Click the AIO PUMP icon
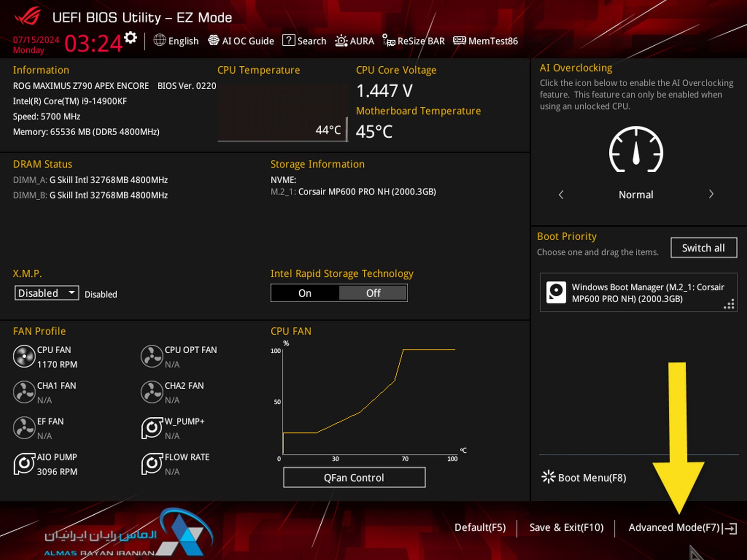Screen dimensions: 747x560 [24, 464]
